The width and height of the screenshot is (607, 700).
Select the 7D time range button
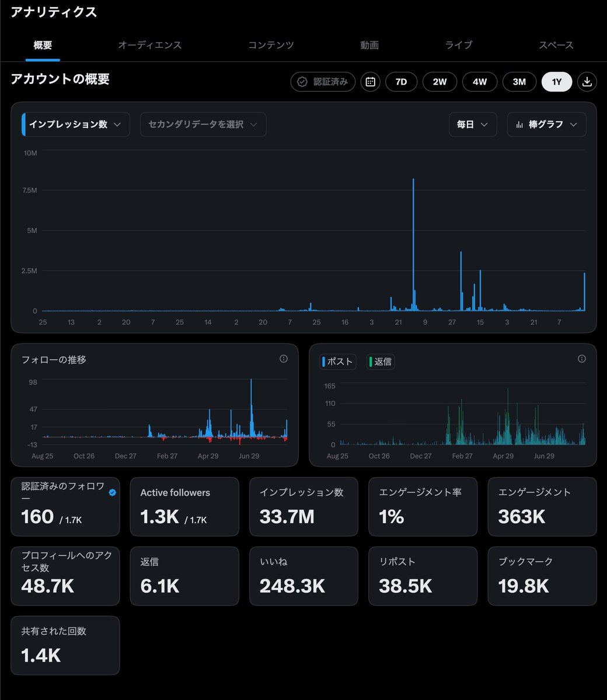coord(401,82)
